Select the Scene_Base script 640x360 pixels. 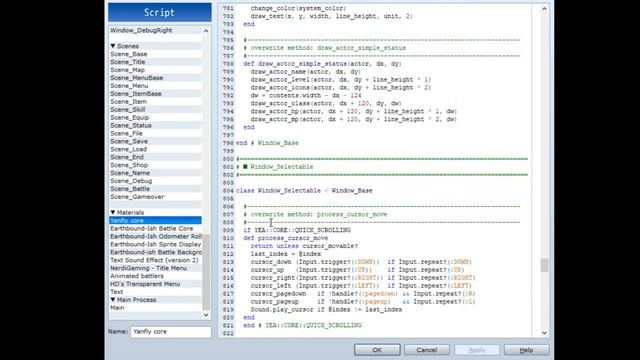[x=156, y=54]
